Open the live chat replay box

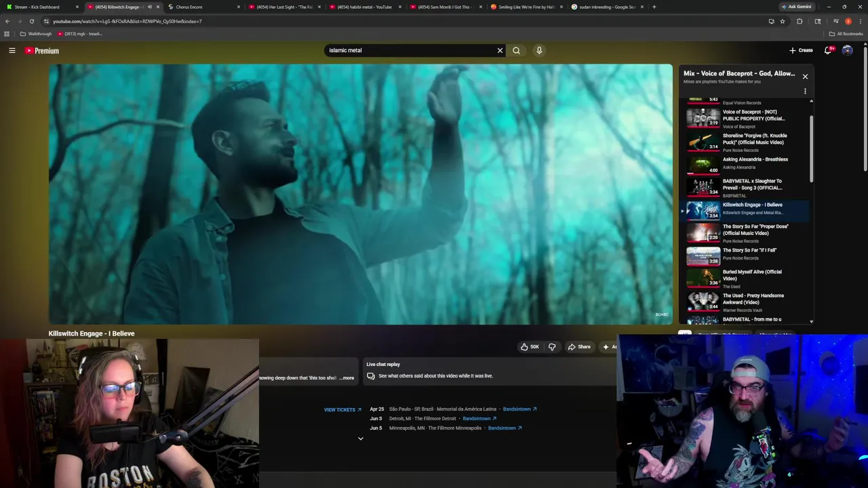click(x=489, y=370)
